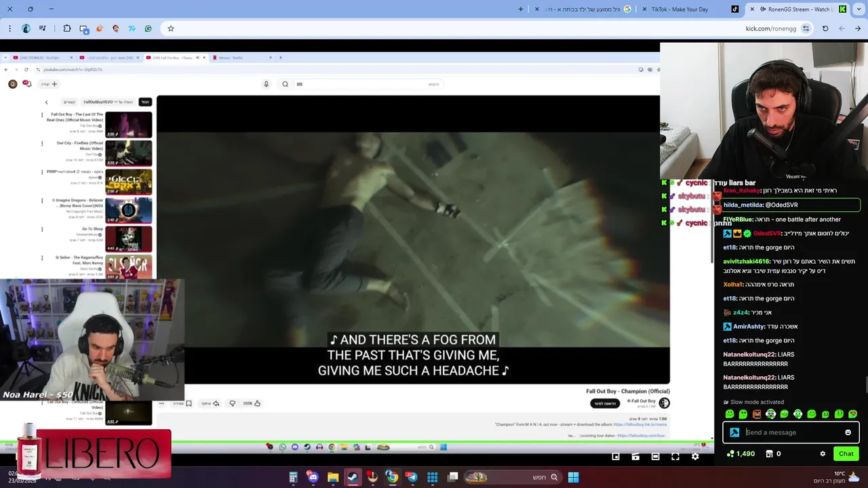Click the media control toolbar icon
This screenshot has height=488, width=868.
[x=43, y=28]
